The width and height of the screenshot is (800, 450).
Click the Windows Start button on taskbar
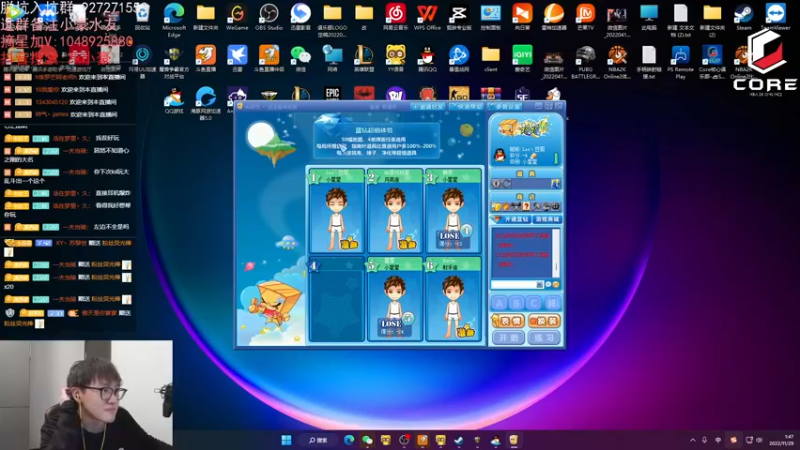click(286, 440)
